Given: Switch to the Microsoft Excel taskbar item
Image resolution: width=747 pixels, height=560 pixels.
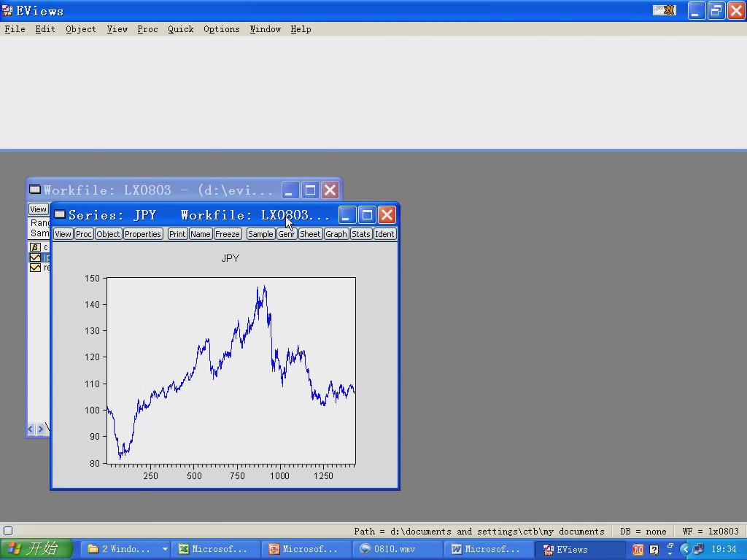Looking at the screenshot, I should coord(215,549).
